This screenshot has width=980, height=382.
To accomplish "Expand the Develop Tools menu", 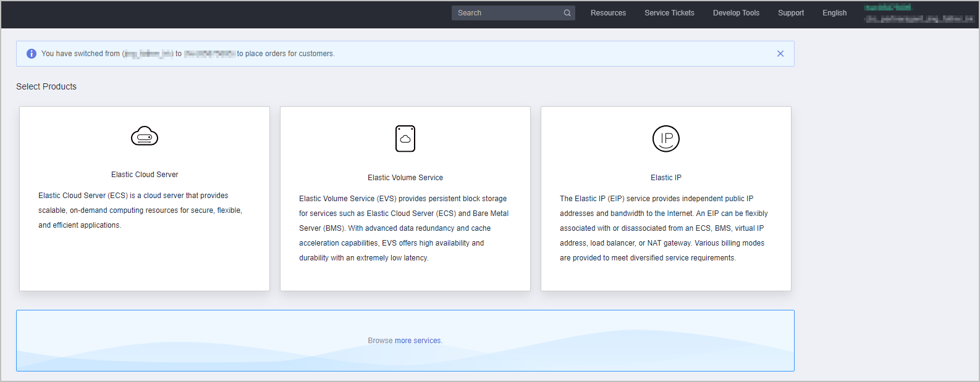I will (736, 13).
